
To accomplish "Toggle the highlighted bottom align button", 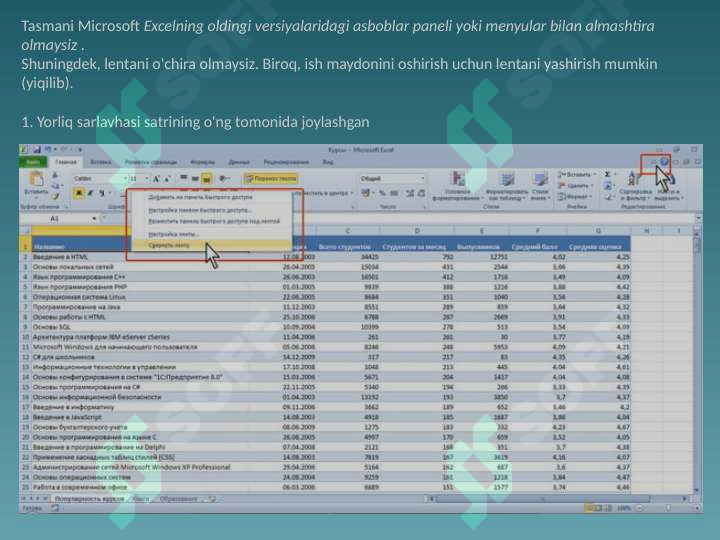I will pos(207,179).
